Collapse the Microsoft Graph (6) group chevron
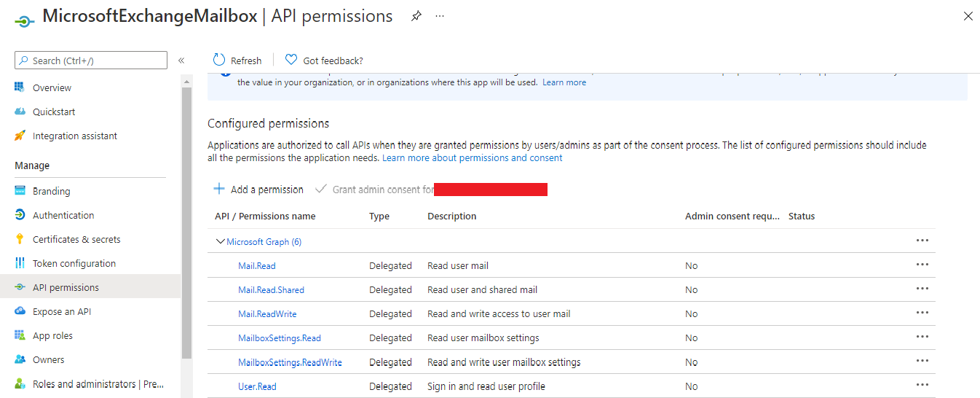Viewport: 980px width, 398px height. (x=221, y=241)
